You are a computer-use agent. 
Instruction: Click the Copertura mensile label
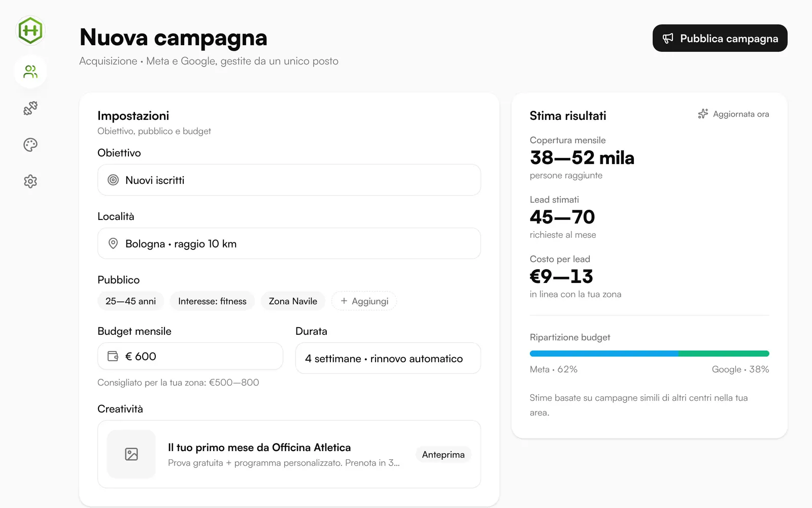pos(567,140)
